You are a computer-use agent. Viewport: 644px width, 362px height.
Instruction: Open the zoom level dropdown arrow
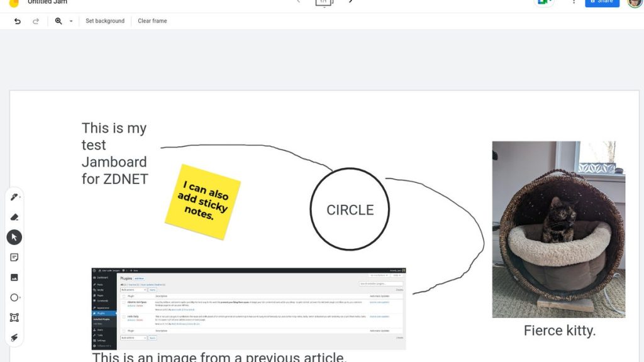point(71,21)
